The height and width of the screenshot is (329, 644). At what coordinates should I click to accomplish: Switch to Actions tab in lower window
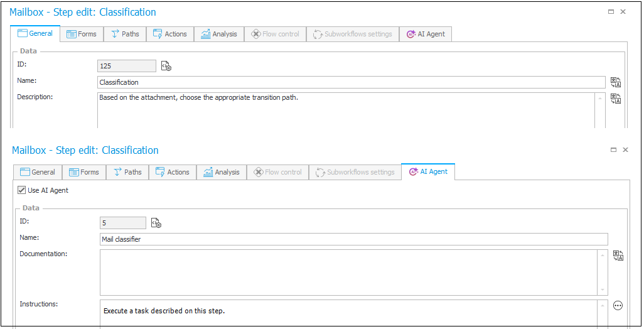173,172
